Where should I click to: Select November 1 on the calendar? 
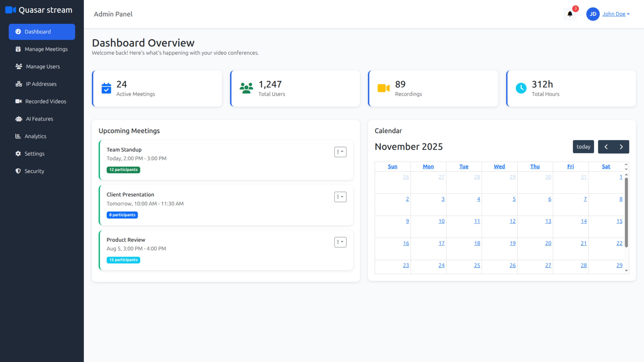pyautogui.click(x=621, y=177)
